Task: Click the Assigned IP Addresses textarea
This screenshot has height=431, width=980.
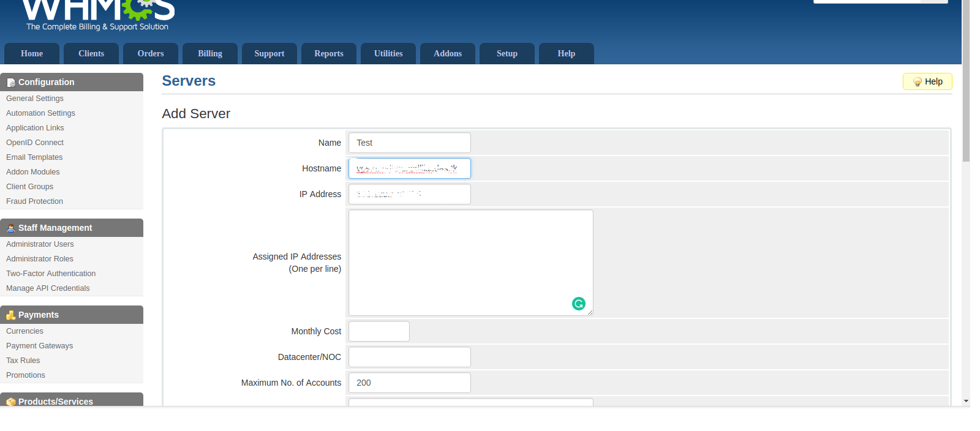Action: pyautogui.click(x=471, y=263)
